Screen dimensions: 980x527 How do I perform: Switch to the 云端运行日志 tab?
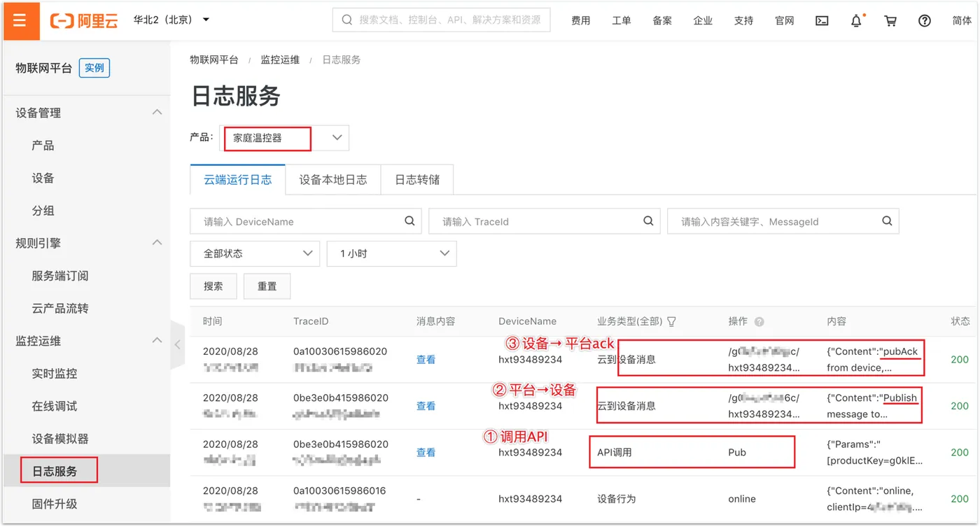(x=238, y=180)
